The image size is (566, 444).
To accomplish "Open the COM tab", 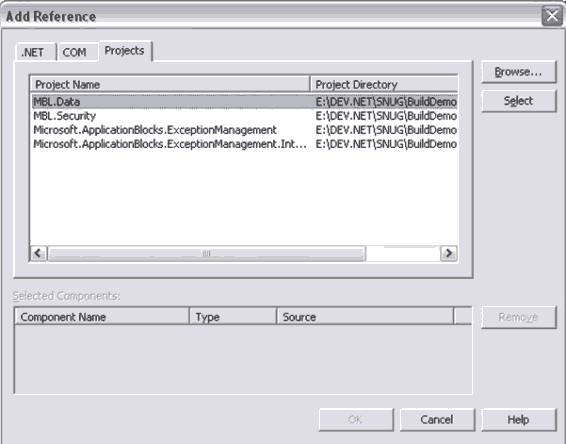I will 78,52.
